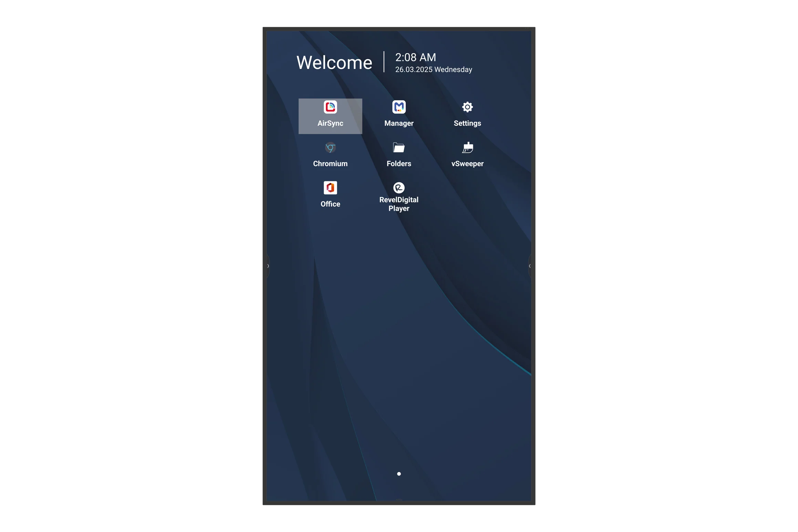Click the Settings label text
The width and height of the screenshot is (798, 532).
tap(467, 123)
